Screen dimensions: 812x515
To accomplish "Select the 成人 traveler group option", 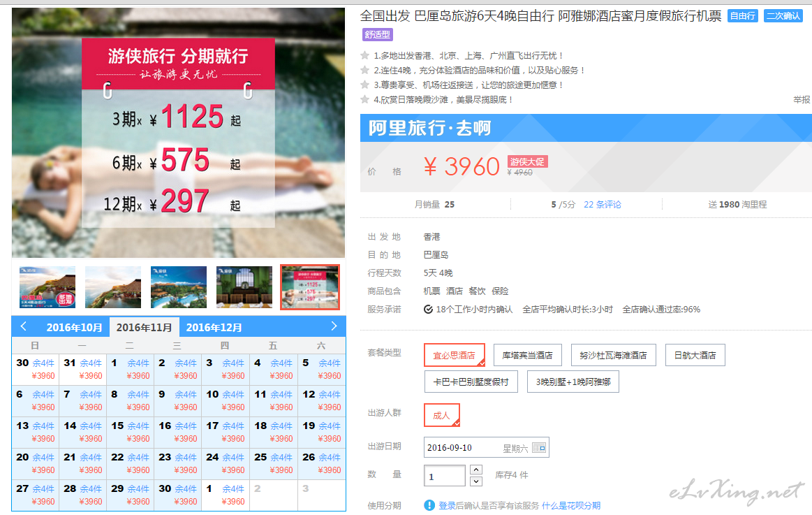I will 442,416.
